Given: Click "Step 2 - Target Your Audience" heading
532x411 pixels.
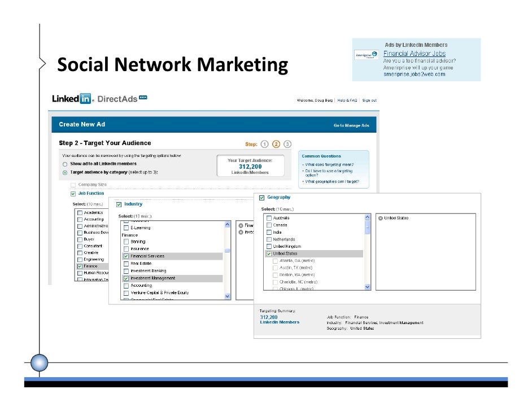Looking at the screenshot, I should point(105,143).
